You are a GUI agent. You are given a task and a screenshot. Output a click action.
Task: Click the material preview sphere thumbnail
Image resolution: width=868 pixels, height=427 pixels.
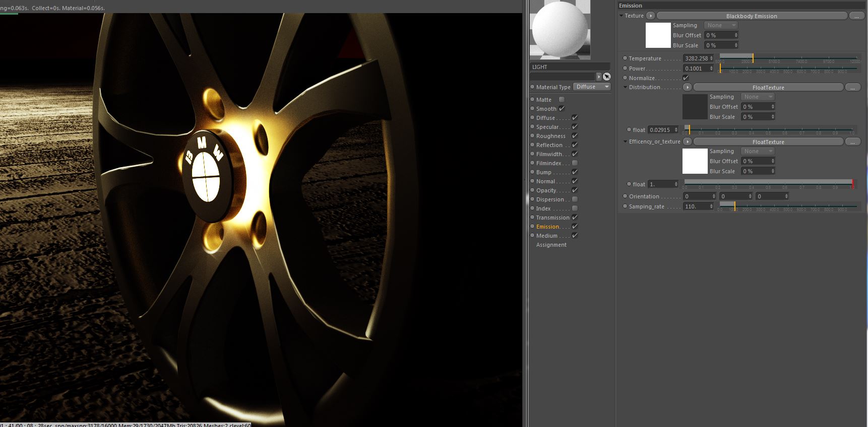click(560, 30)
